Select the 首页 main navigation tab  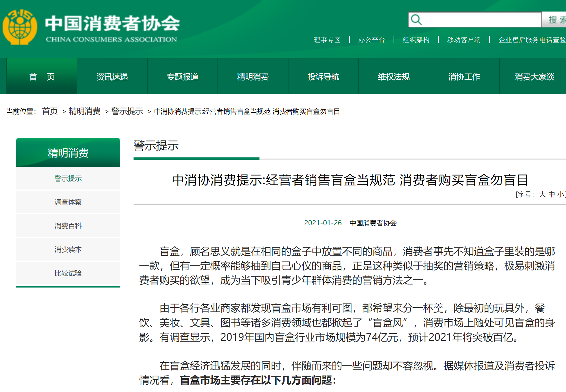(x=42, y=77)
